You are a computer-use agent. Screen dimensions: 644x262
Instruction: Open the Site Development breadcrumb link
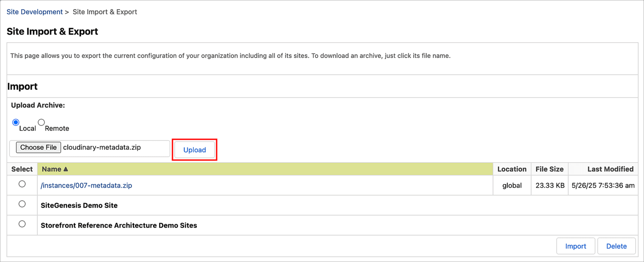tap(34, 11)
